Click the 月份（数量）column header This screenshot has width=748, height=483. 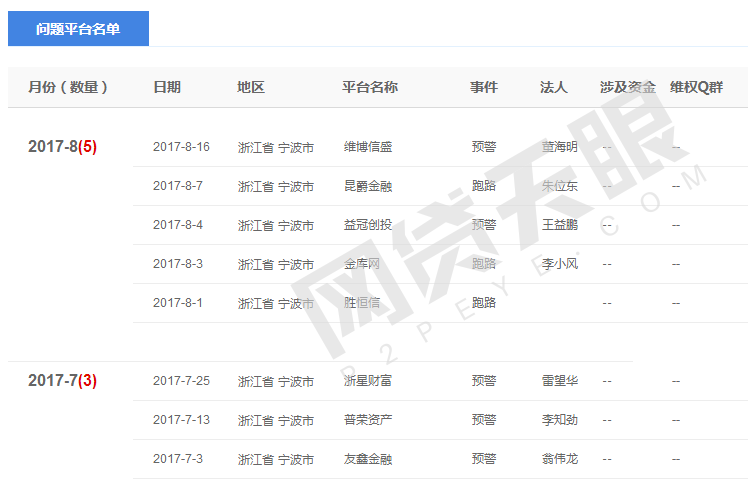pos(68,87)
